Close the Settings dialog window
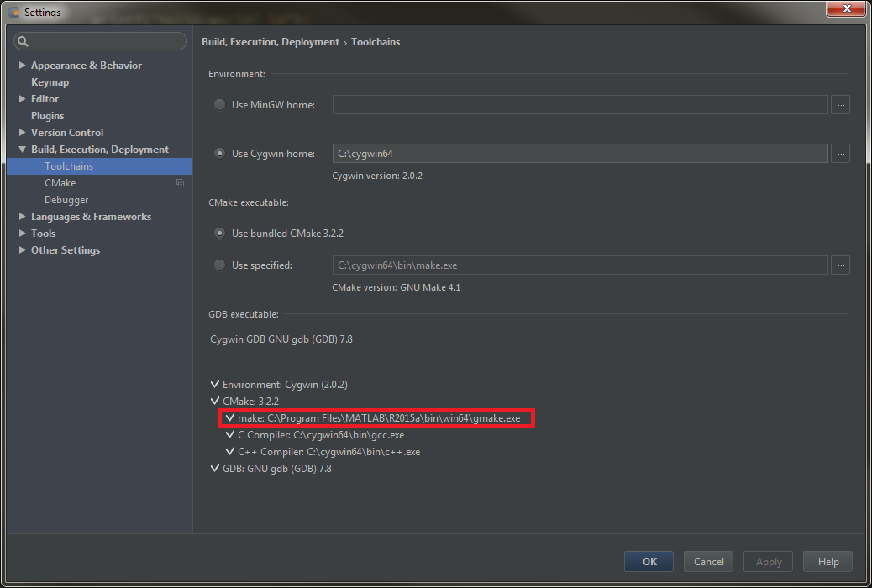Screen dimensions: 872x588 tap(847, 8)
